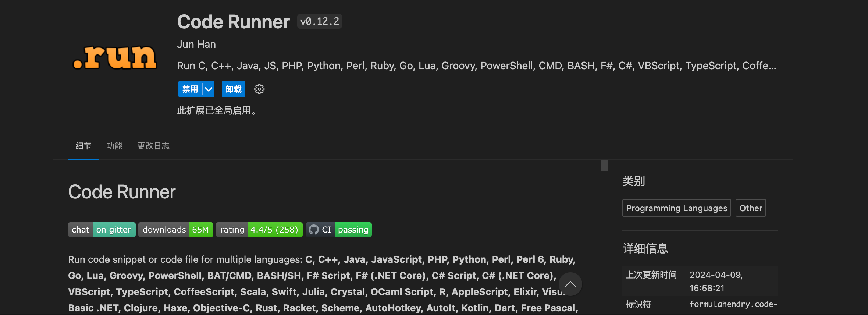868x315 pixels.
Task: Click the Code Runner .run logo icon
Action: click(115, 57)
